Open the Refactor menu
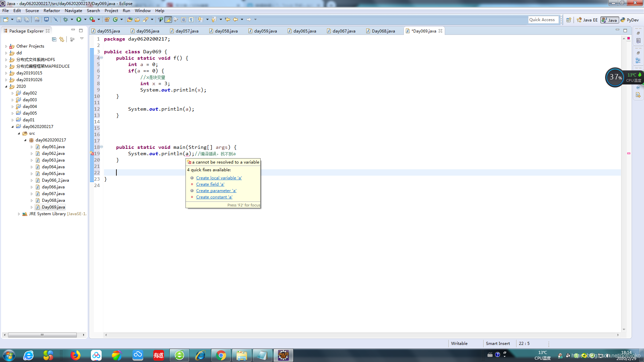This screenshot has height=362, width=644. pos(52,11)
